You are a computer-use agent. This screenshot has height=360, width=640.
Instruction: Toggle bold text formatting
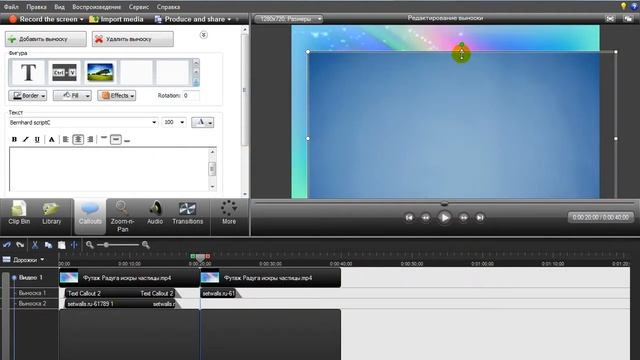coord(14,140)
